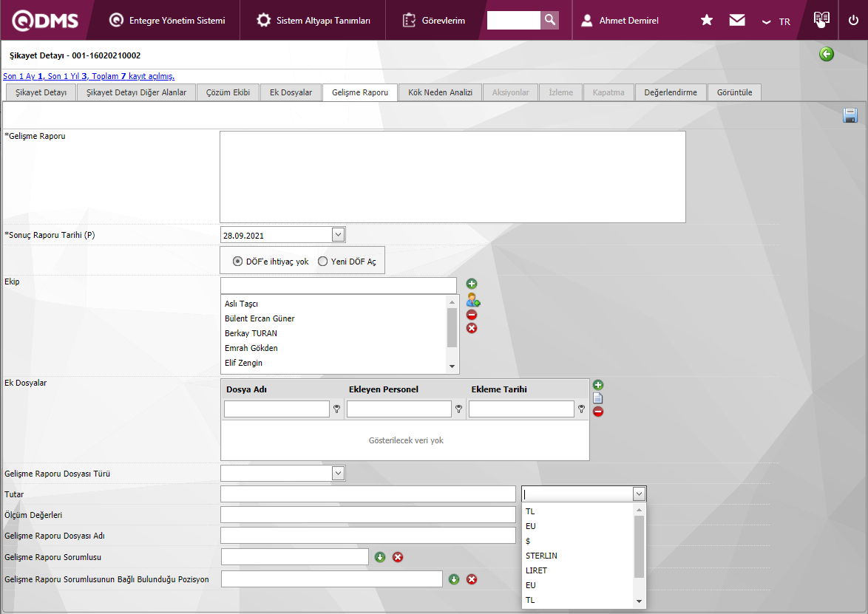Click the green back arrow icon
868x614 pixels.
[x=826, y=54]
